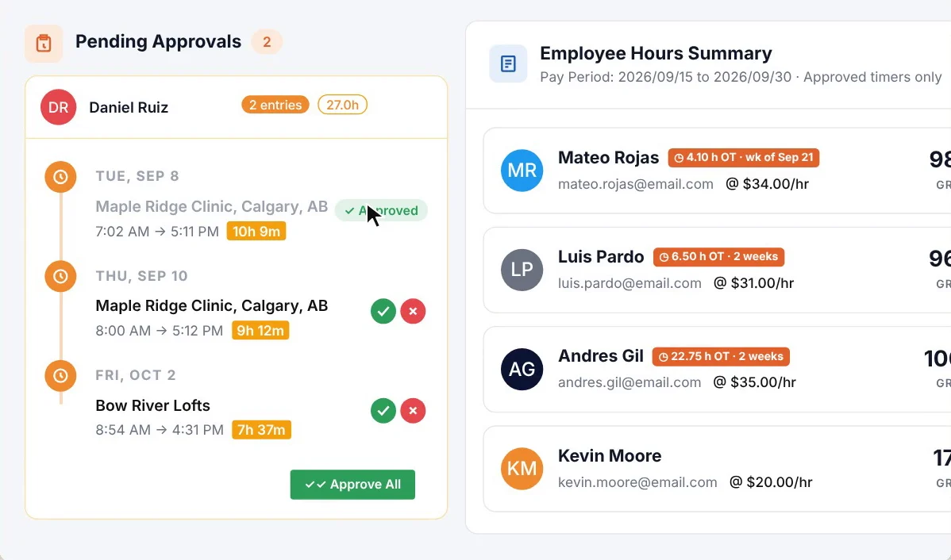Reject the Thu, Sep 10 entry with red X
The width and height of the screenshot is (951, 560).
tap(413, 312)
